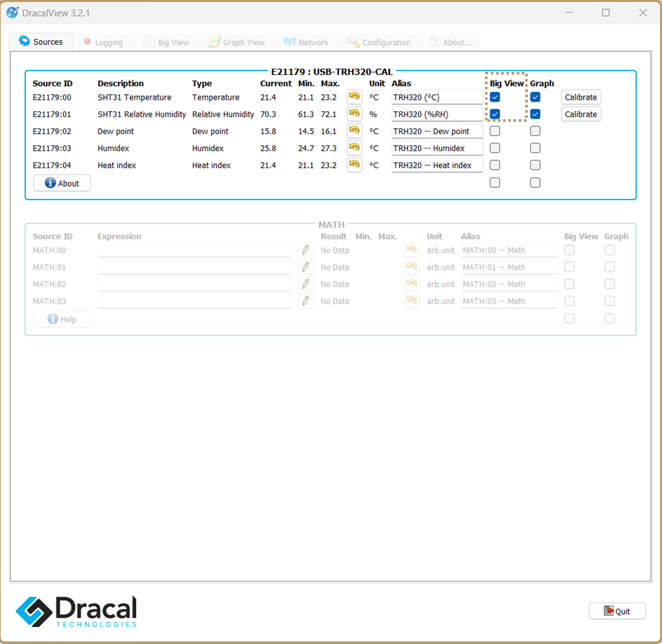Click the max value 27.3

tap(329, 148)
